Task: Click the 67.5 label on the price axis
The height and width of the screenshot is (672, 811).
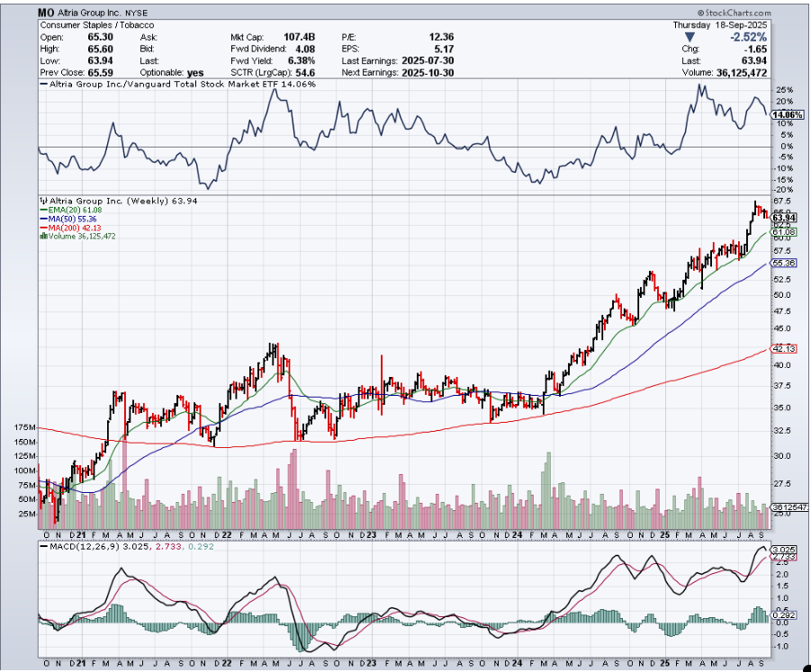Action: tap(782, 202)
